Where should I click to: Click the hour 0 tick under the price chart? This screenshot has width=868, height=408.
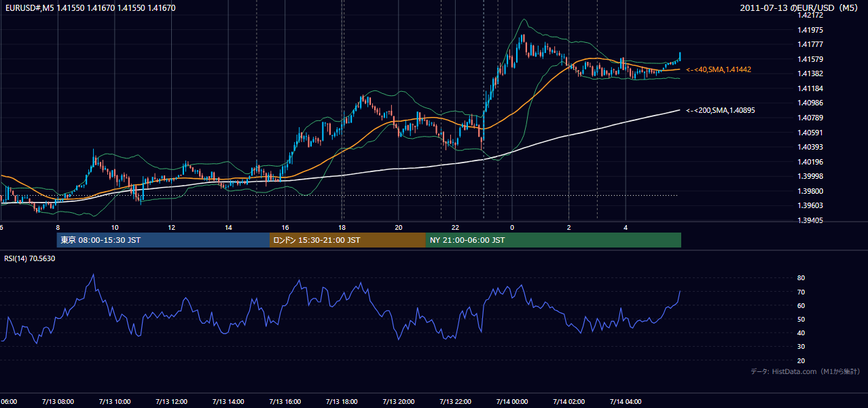512,227
